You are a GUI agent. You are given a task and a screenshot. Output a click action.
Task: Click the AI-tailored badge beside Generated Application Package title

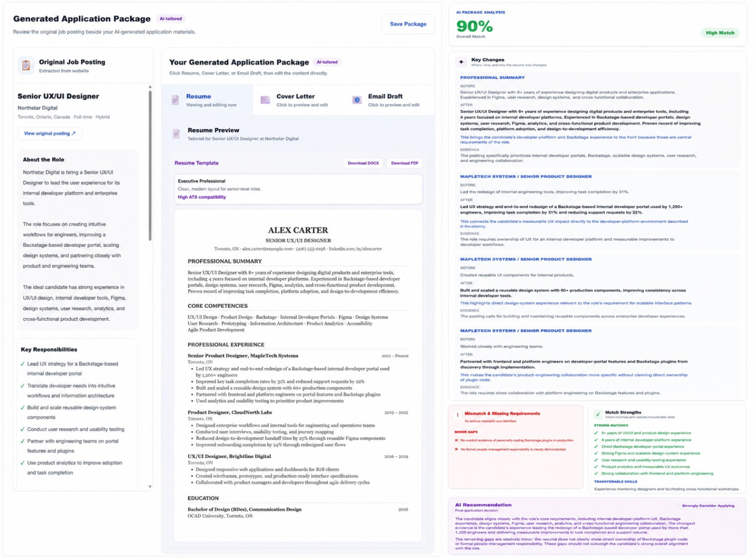point(171,19)
